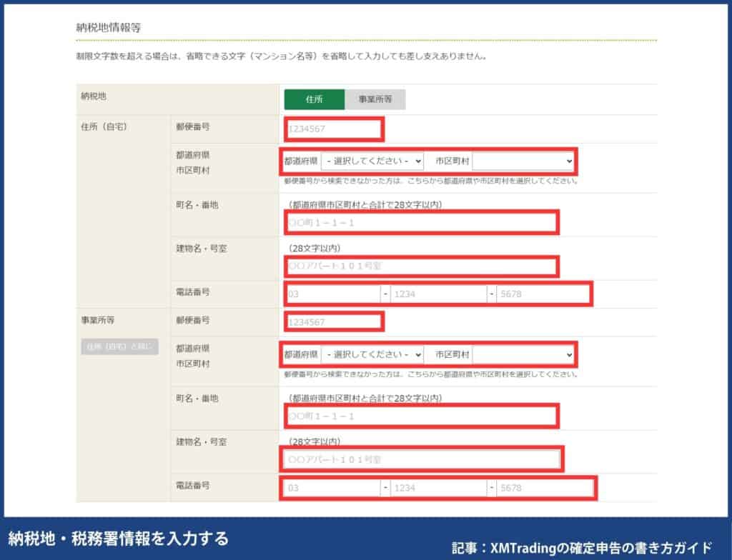Select the 住所 tax location tab
This screenshot has height=560, width=732.
point(315,99)
